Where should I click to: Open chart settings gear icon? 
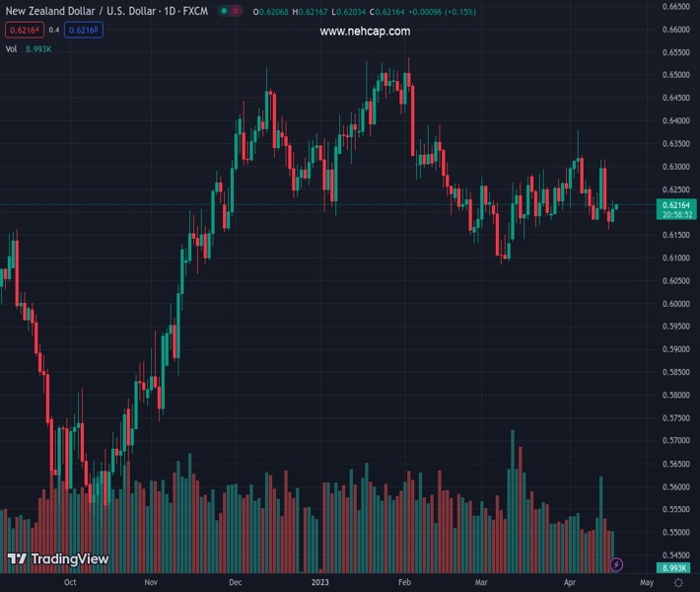click(x=677, y=583)
